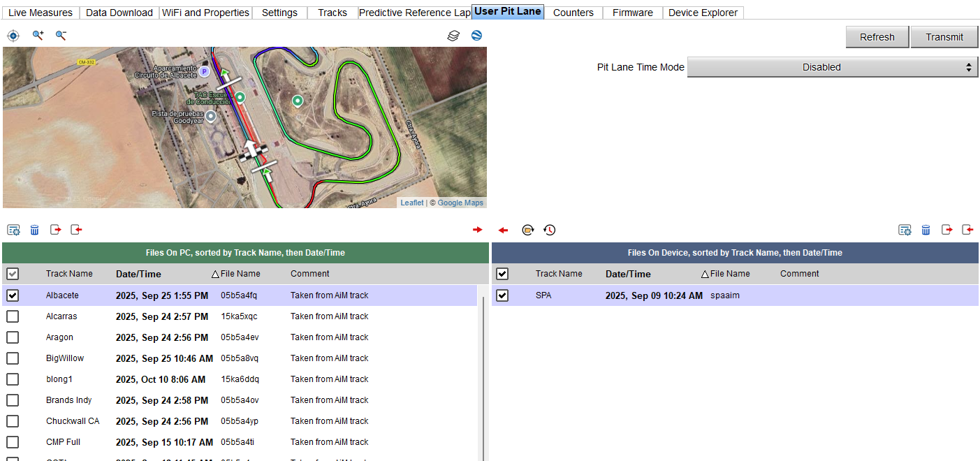This screenshot has height=461, width=980.
Task: Delete selected PC files with trash icon
Action: (34, 230)
